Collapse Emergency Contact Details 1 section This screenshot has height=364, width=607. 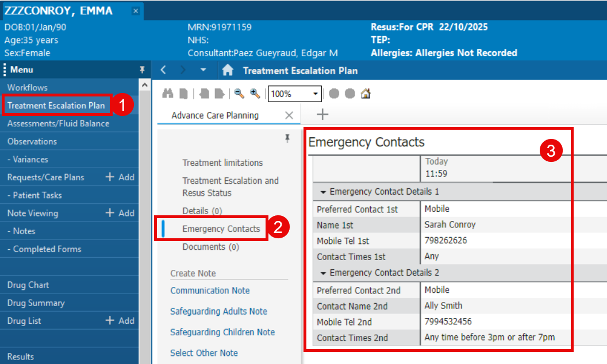[323, 192]
